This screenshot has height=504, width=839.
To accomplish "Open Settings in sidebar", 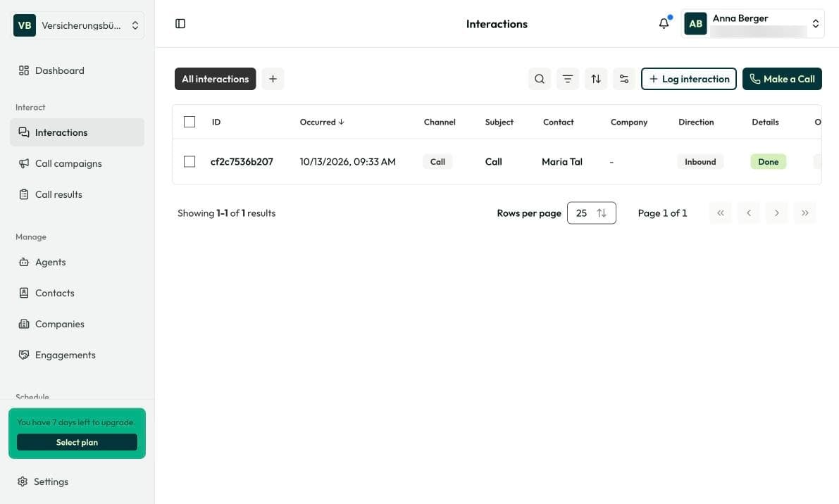I will pos(77,481).
